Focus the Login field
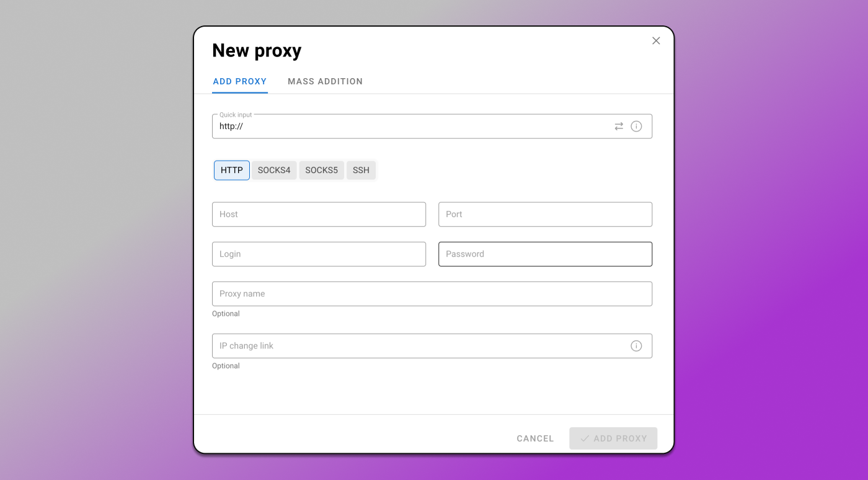The height and width of the screenshot is (480, 868). (x=319, y=254)
